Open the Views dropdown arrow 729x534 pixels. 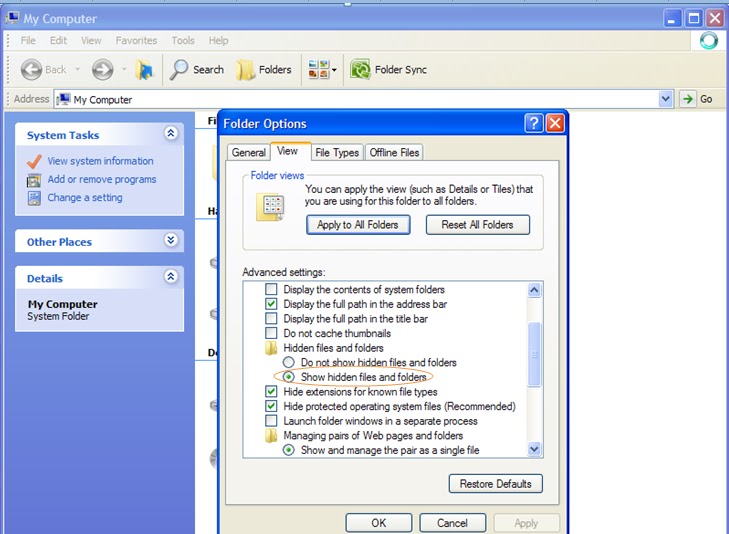[334, 70]
